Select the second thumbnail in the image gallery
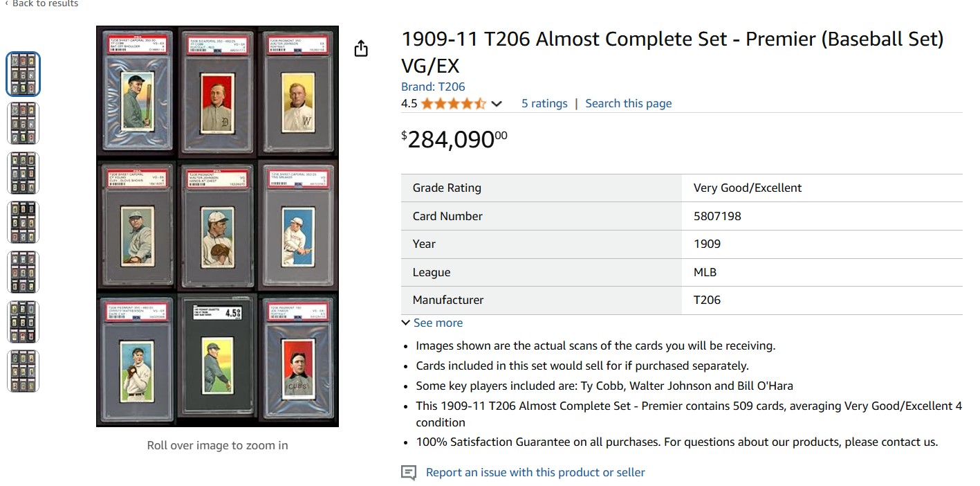 coord(24,123)
